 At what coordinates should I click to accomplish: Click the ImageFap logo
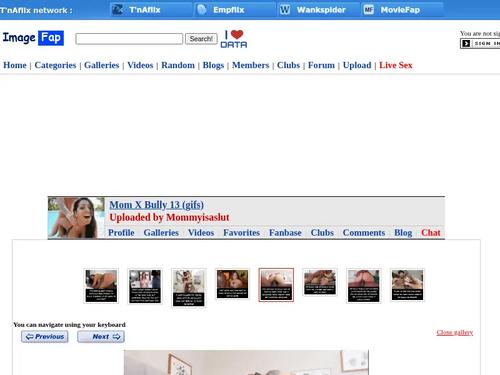33,38
